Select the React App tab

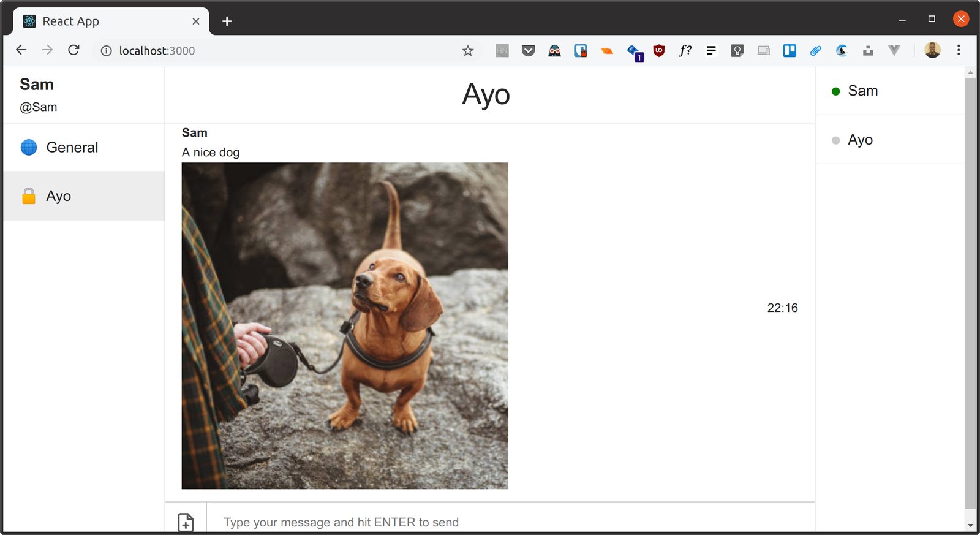[111, 21]
